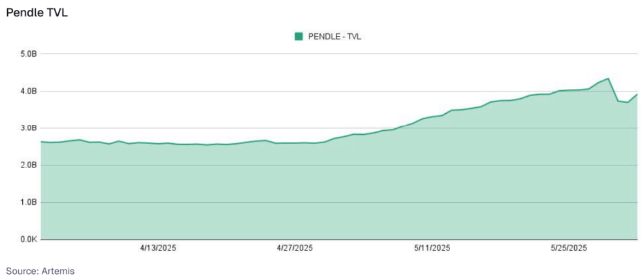This screenshot has height=280, width=644.
Task: Click the green PENDLE legend color swatch
Action: (x=298, y=37)
